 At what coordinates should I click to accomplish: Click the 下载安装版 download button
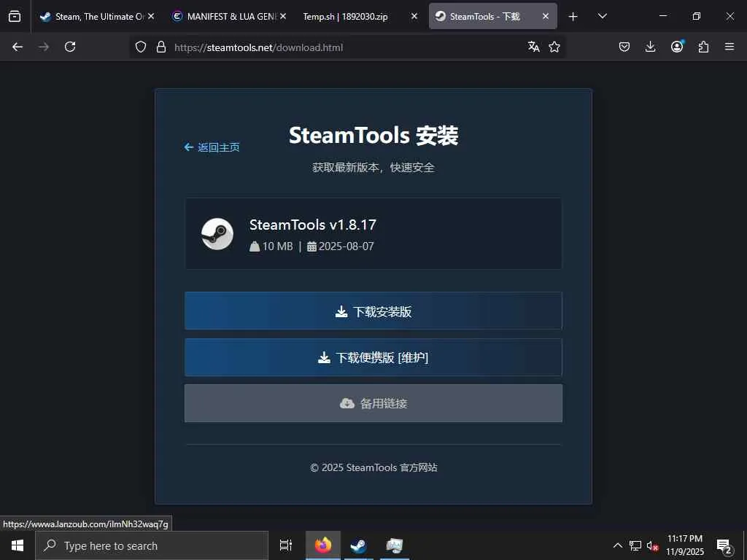(x=373, y=311)
